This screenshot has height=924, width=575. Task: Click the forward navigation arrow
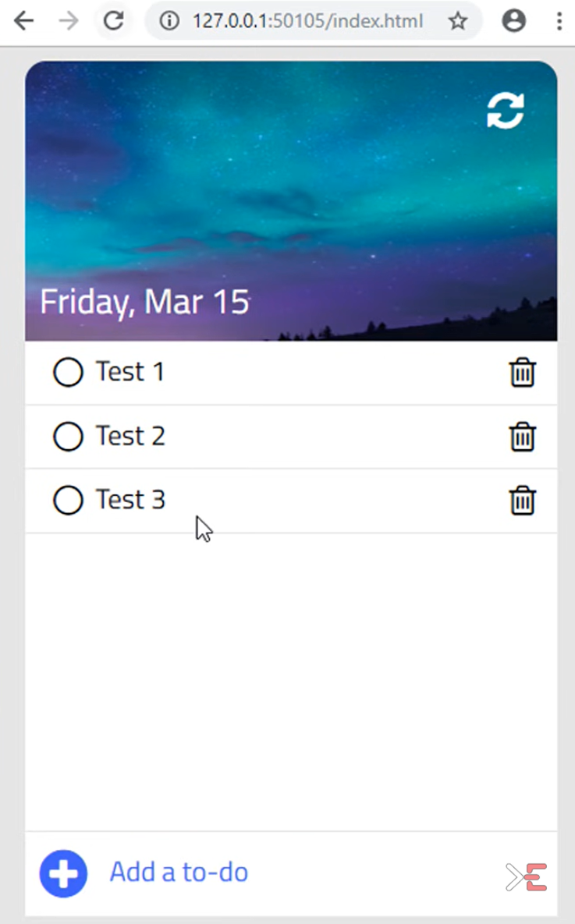69,21
